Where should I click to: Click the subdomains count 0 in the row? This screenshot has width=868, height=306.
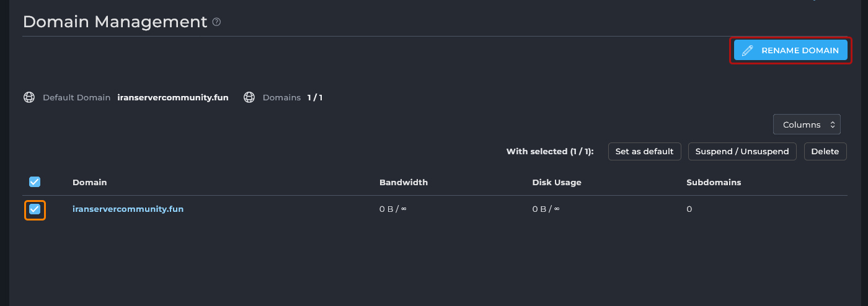tap(689, 209)
